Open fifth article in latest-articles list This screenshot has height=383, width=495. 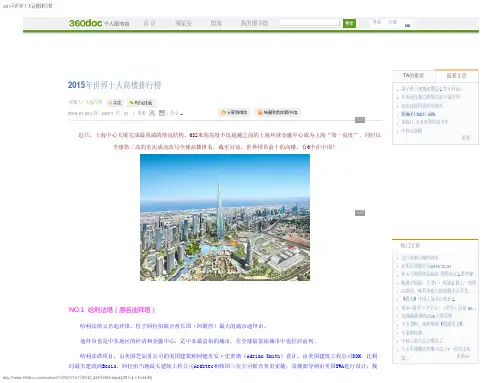pyautogui.click(x=424, y=122)
